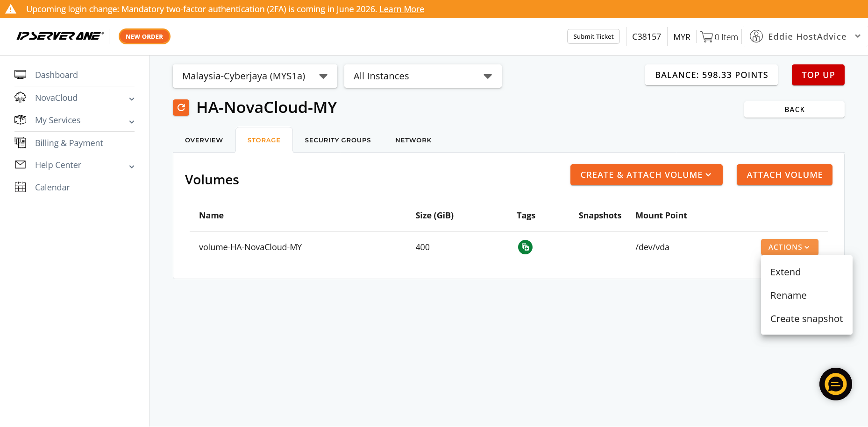Go to the Network tab
Screen dimensions: 868x427
click(x=413, y=140)
